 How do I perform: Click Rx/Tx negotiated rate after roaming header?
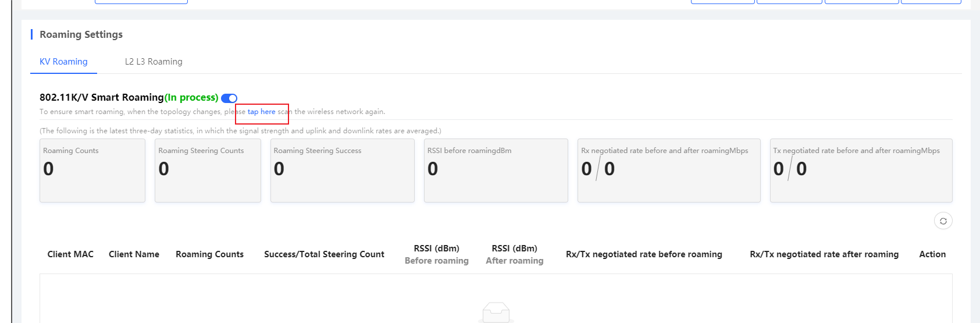click(824, 254)
